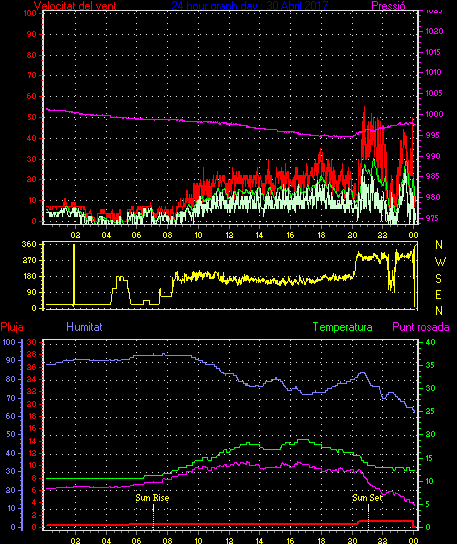457x544 pixels.
Task: Click the red 80 wind speed axis value
Action: tap(32, 55)
